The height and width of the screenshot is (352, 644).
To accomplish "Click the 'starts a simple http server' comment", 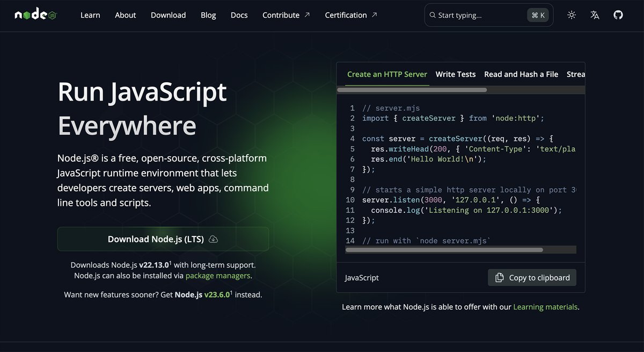I will pyautogui.click(x=469, y=190).
